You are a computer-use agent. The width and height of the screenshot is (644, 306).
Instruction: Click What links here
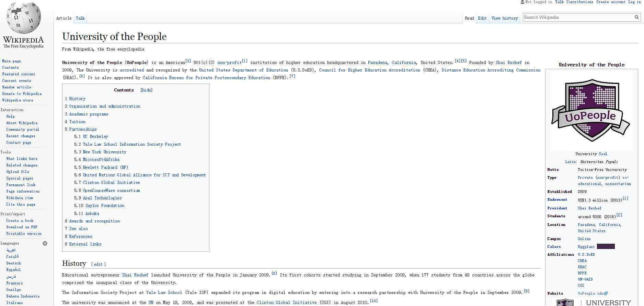[x=22, y=159]
